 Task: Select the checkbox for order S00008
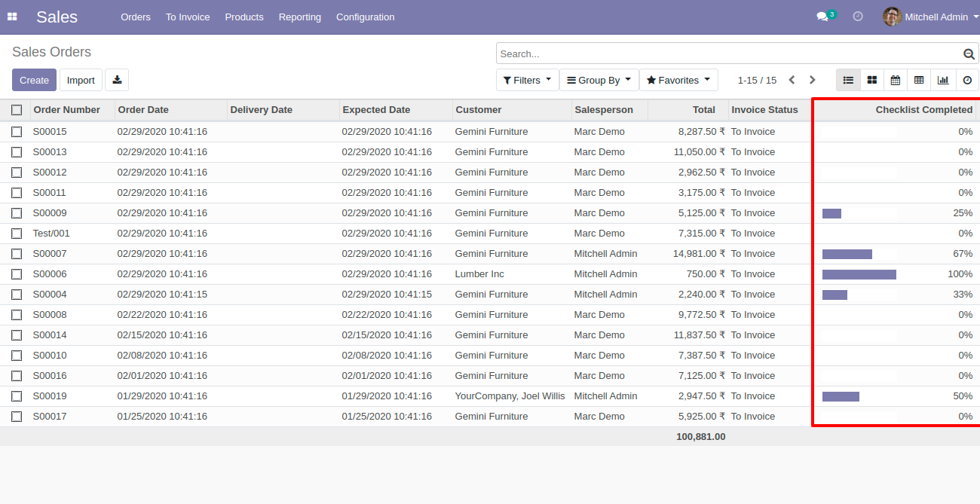click(x=17, y=315)
